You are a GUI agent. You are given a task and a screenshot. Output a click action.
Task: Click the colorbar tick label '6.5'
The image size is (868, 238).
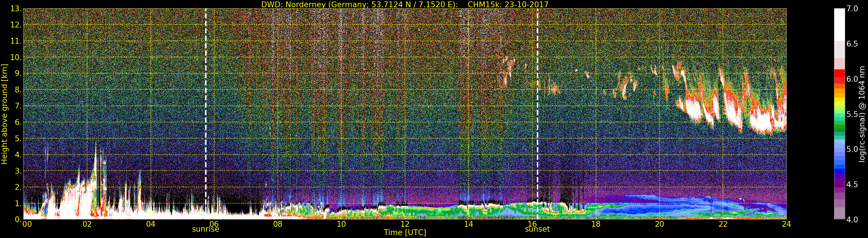tap(852, 44)
